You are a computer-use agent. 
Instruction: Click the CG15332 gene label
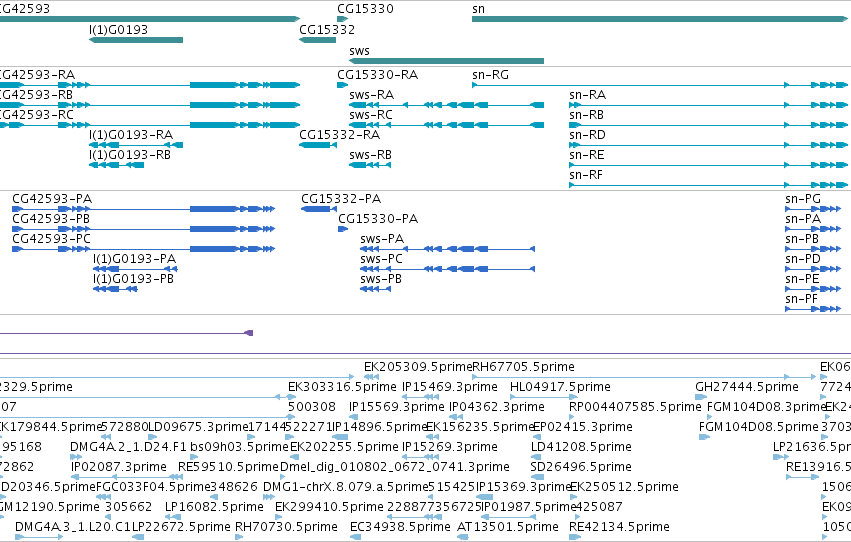pyautogui.click(x=327, y=30)
